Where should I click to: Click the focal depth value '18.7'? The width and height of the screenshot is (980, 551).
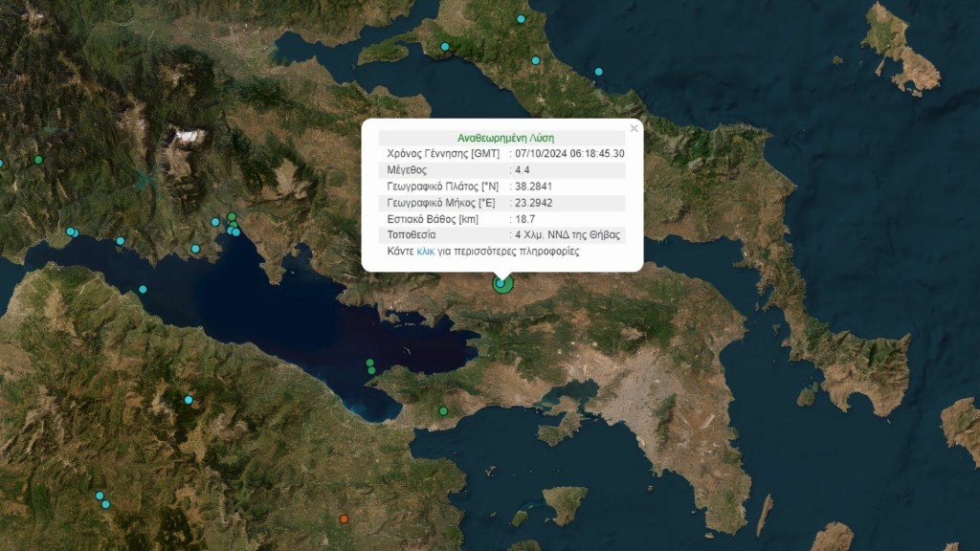pyautogui.click(x=525, y=219)
